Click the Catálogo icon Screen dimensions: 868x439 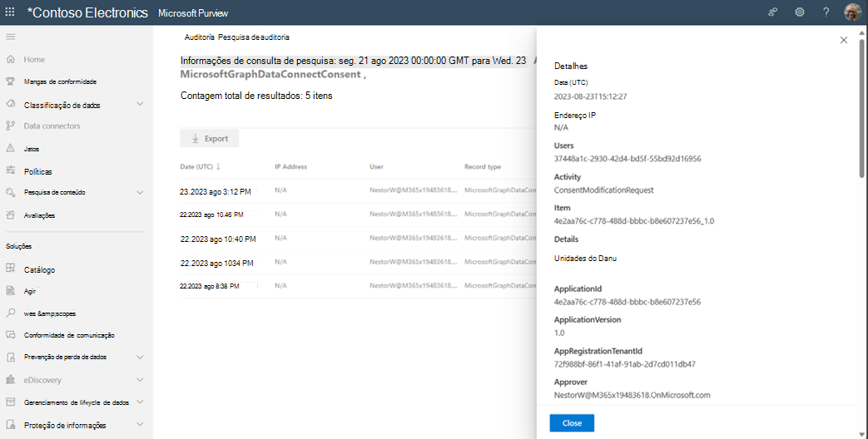(11, 269)
